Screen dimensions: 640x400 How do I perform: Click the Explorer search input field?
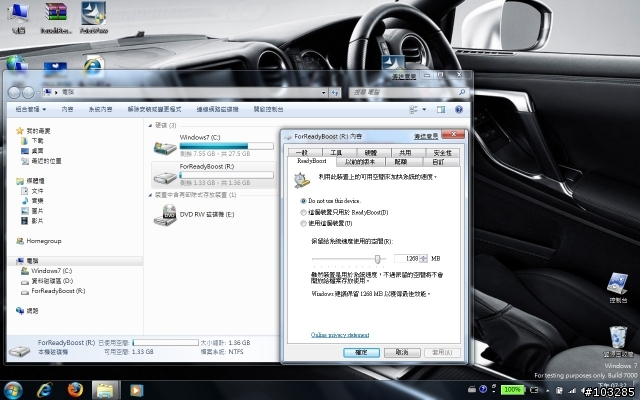[408, 93]
